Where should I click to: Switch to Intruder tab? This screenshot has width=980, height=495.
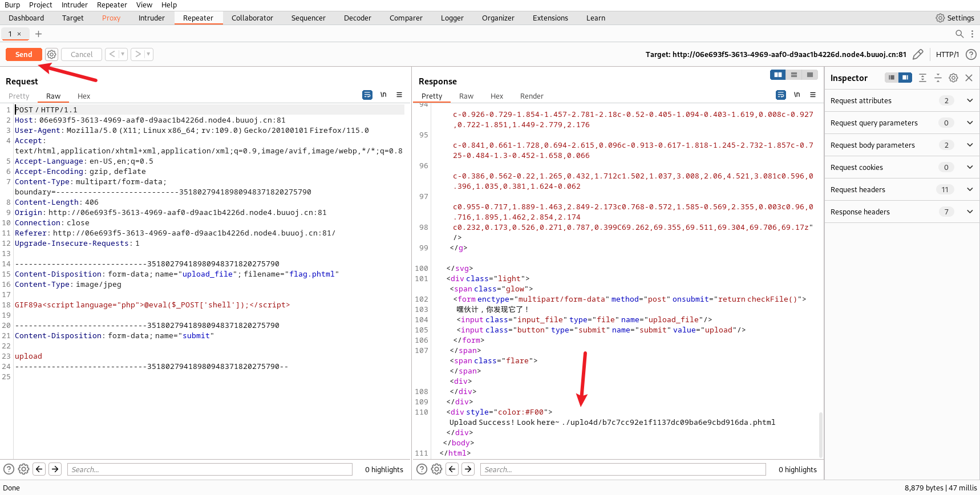152,18
